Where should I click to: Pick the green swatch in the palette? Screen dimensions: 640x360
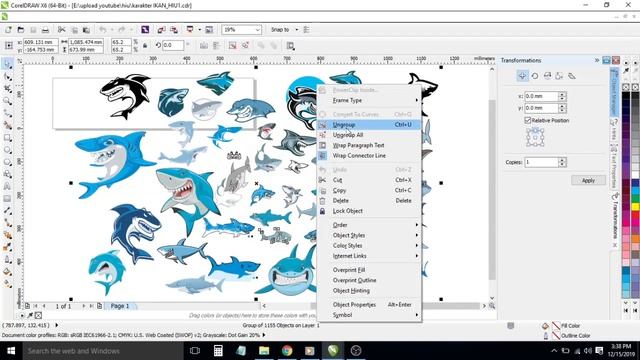click(636, 199)
